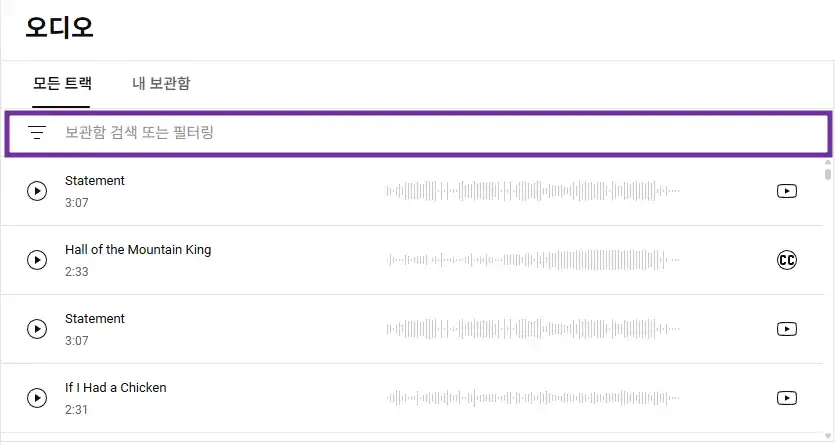
Task: Switch to the 모든 트랙 tab
Action: pyautogui.click(x=61, y=83)
